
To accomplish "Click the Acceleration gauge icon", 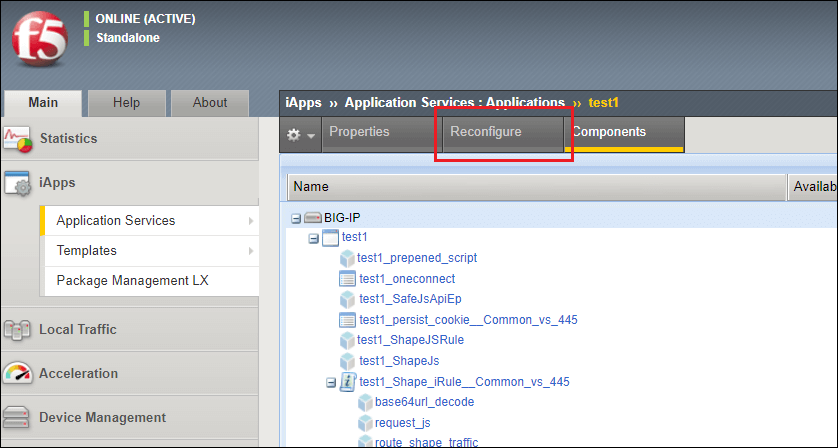I will 19,373.
